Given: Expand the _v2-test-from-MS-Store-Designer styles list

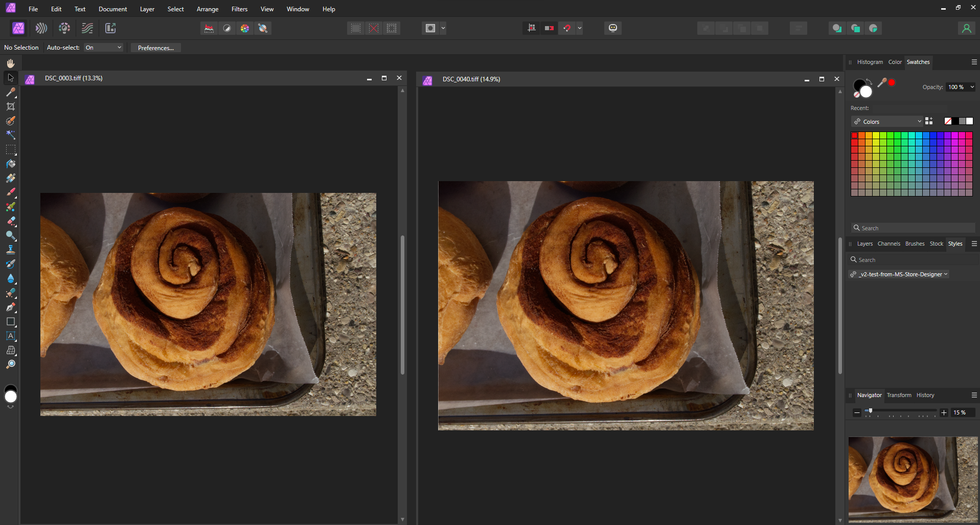Looking at the screenshot, I should [898, 274].
